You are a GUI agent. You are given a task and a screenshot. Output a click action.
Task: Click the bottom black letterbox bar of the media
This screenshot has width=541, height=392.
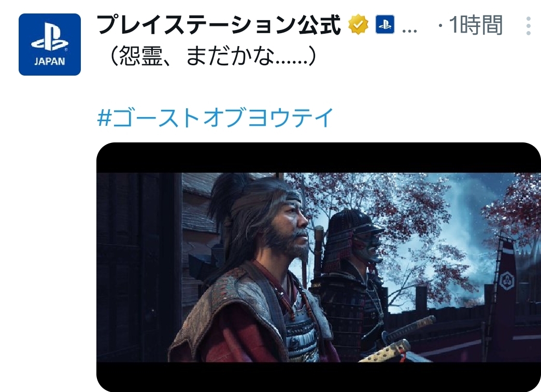pyautogui.click(x=319, y=377)
